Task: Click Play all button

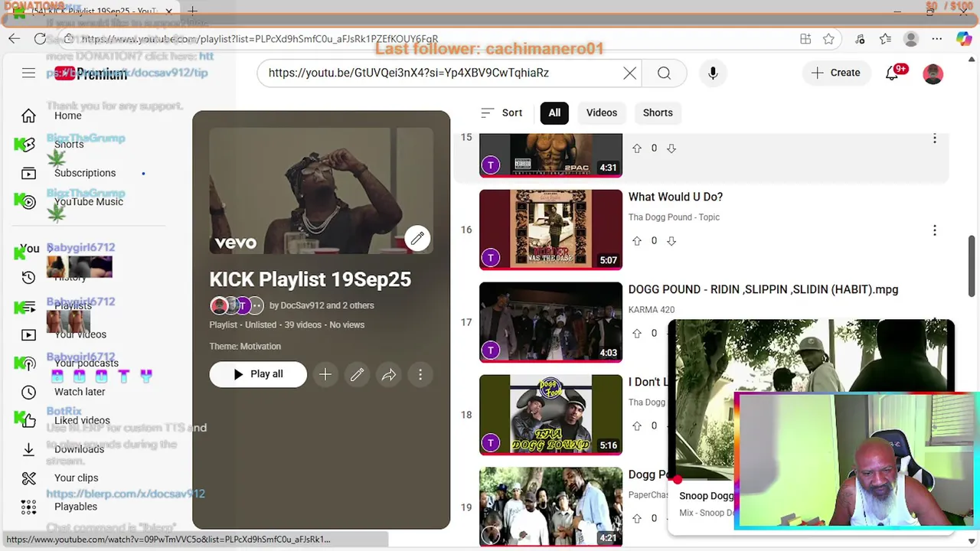Action: pos(258,374)
